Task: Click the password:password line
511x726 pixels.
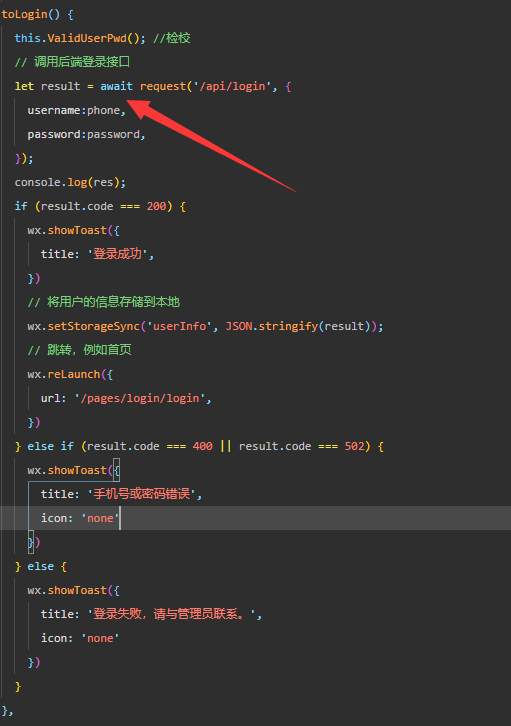Action: click(x=87, y=134)
